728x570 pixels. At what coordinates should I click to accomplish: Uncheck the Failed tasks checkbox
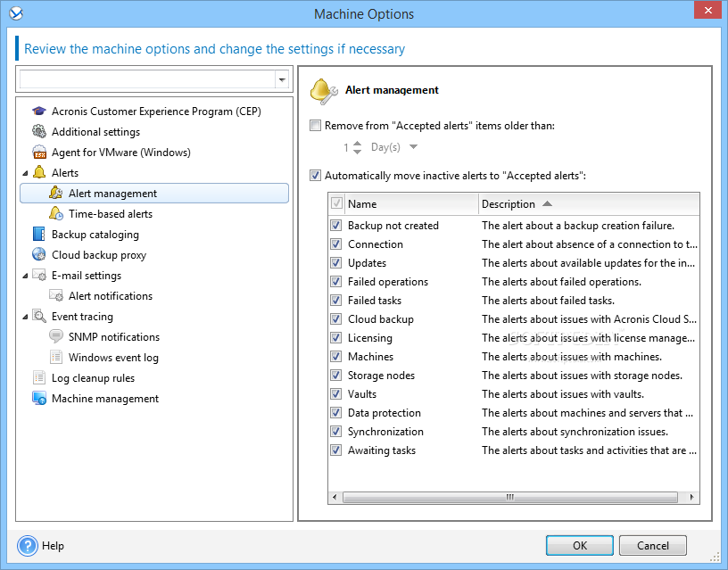pos(335,300)
